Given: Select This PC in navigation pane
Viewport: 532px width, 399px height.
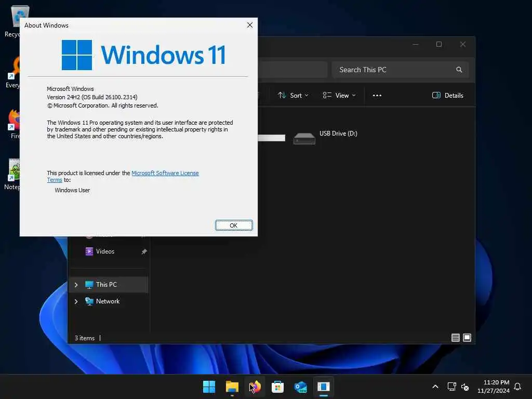Looking at the screenshot, I should 109,284.
